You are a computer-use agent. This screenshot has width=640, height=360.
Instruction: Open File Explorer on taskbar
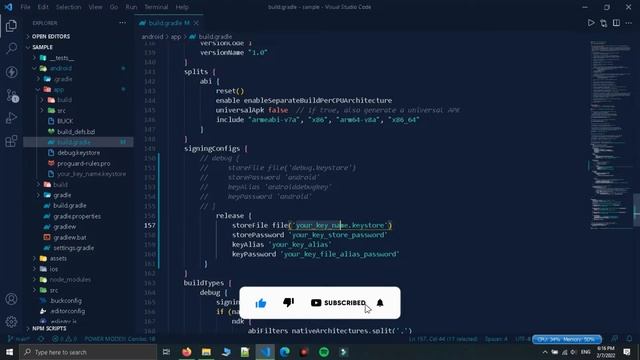coord(206,352)
